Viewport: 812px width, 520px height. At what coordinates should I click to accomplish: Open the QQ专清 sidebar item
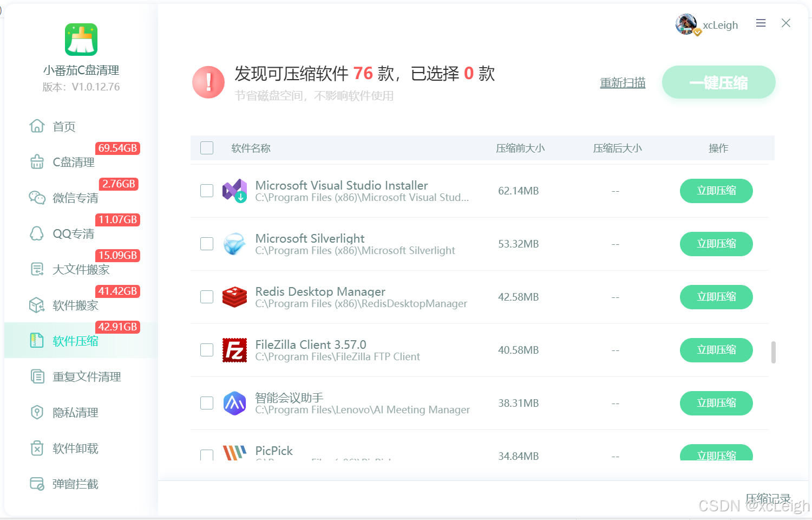click(81, 233)
